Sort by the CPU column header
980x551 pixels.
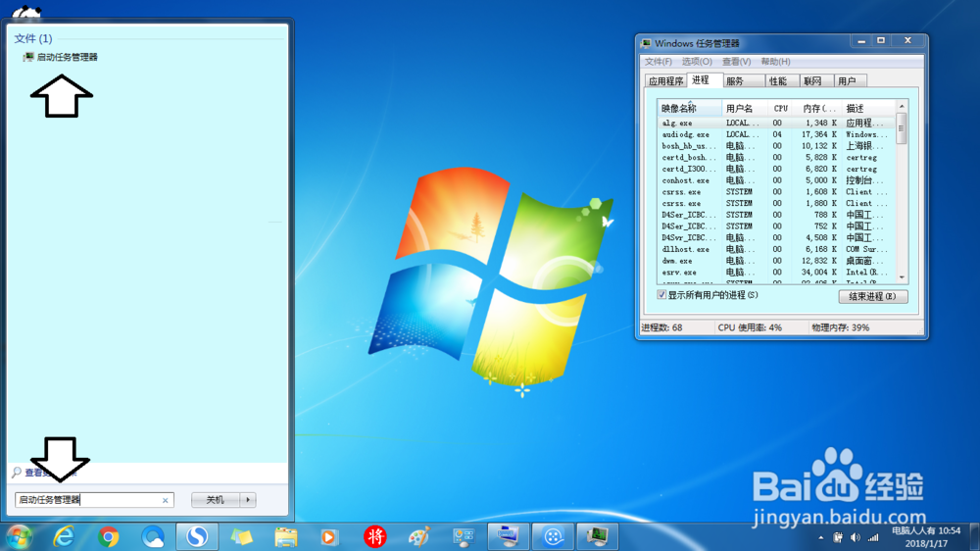tap(781, 108)
